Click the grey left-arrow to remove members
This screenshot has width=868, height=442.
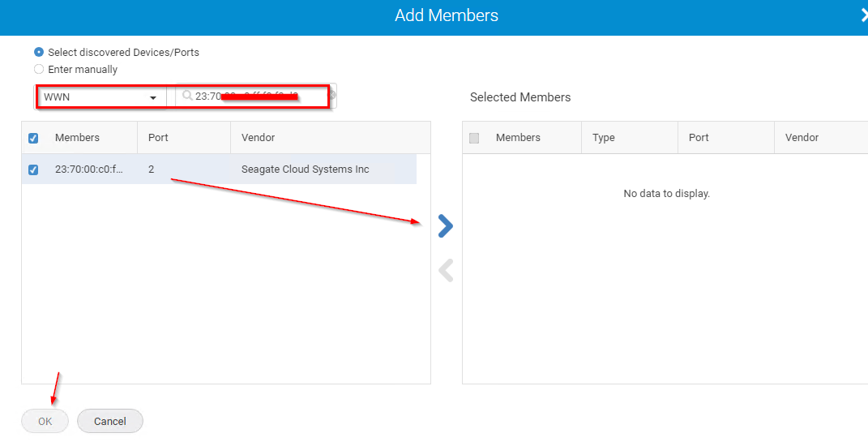(x=446, y=271)
